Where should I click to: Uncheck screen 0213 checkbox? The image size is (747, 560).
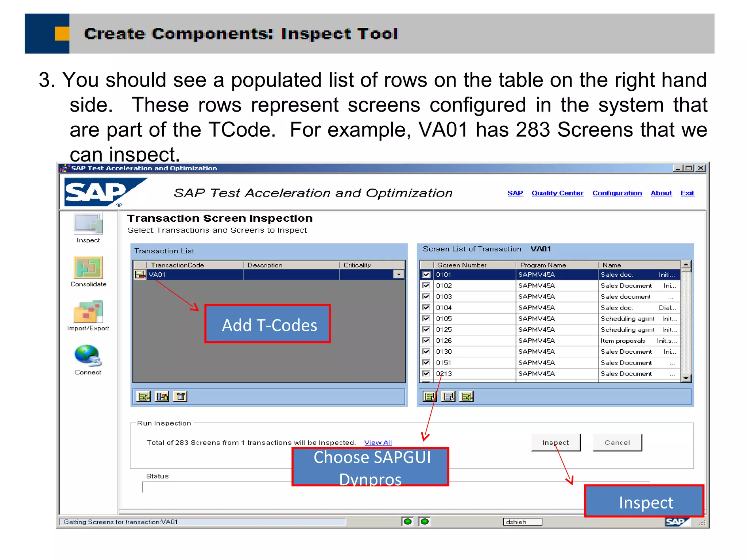[426, 373]
